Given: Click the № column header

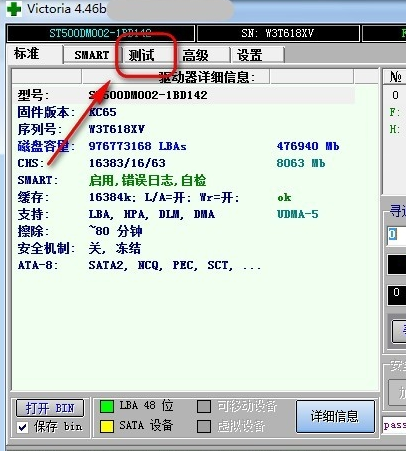Looking at the screenshot, I should point(395,77).
